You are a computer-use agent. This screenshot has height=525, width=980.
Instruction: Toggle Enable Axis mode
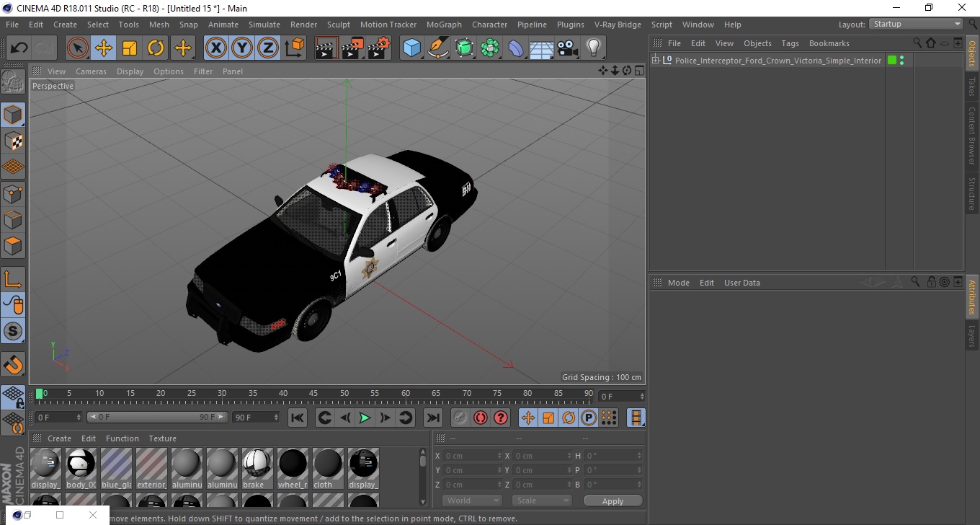[x=13, y=279]
